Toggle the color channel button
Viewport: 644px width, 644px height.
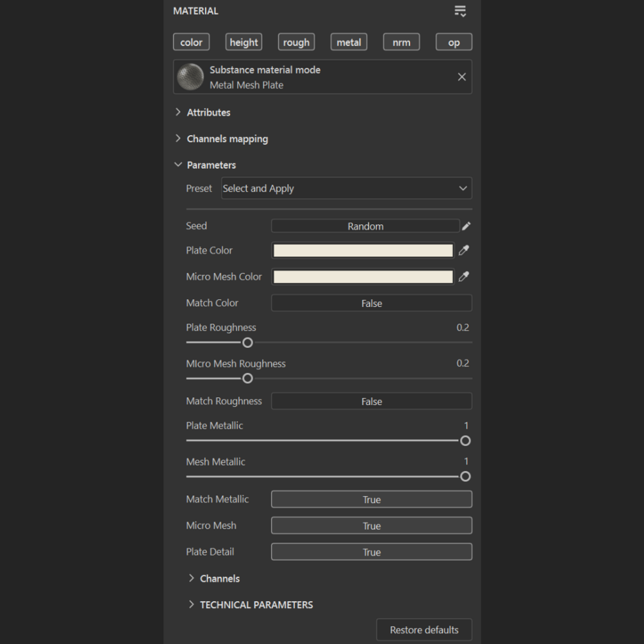191,42
